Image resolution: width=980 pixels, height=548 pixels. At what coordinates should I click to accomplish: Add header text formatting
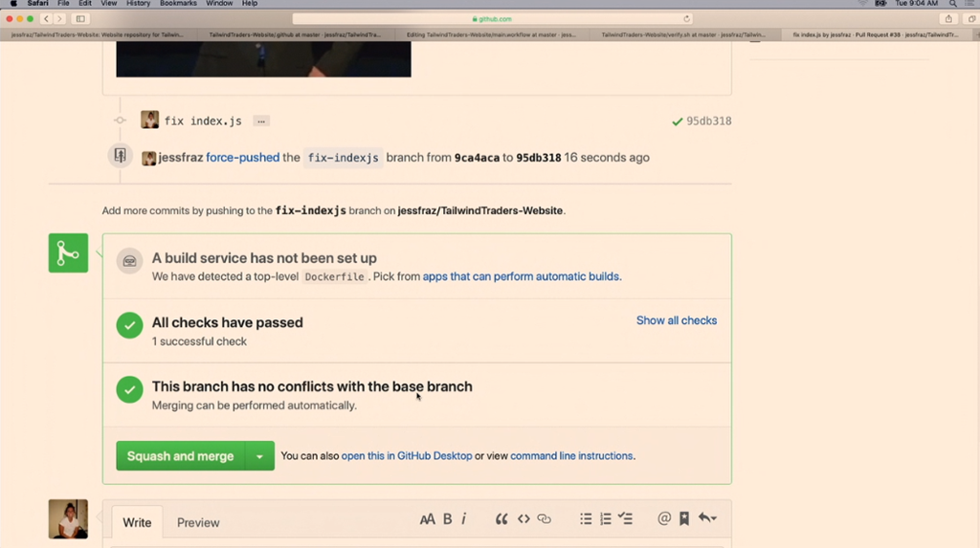(428, 519)
